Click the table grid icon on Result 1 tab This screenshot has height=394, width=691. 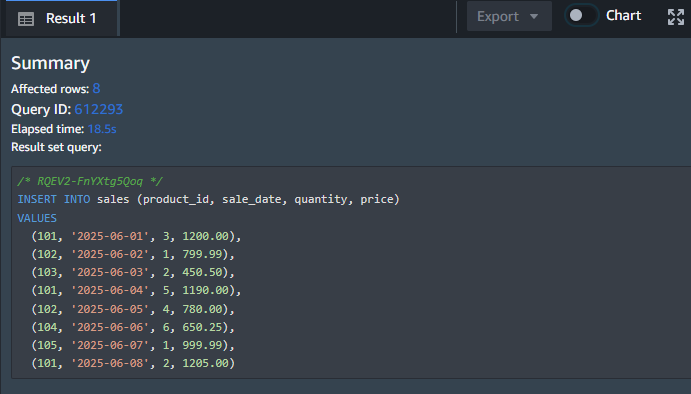pyautogui.click(x=26, y=19)
